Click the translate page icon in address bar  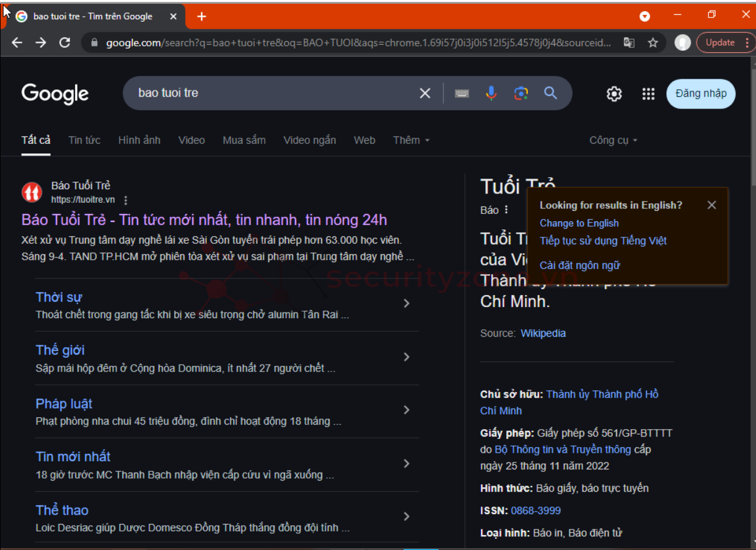click(629, 43)
